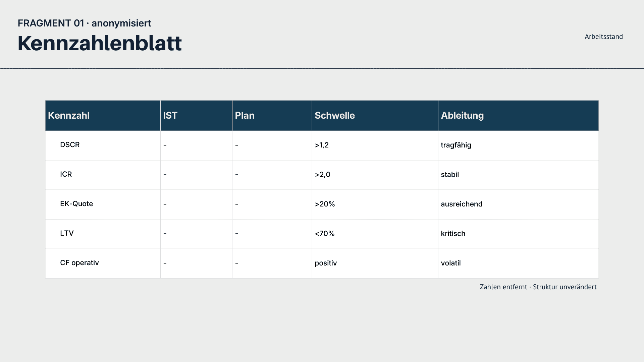Select the Kennzahl column header
This screenshot has width=644, height=362.
[x=69, y=116]
